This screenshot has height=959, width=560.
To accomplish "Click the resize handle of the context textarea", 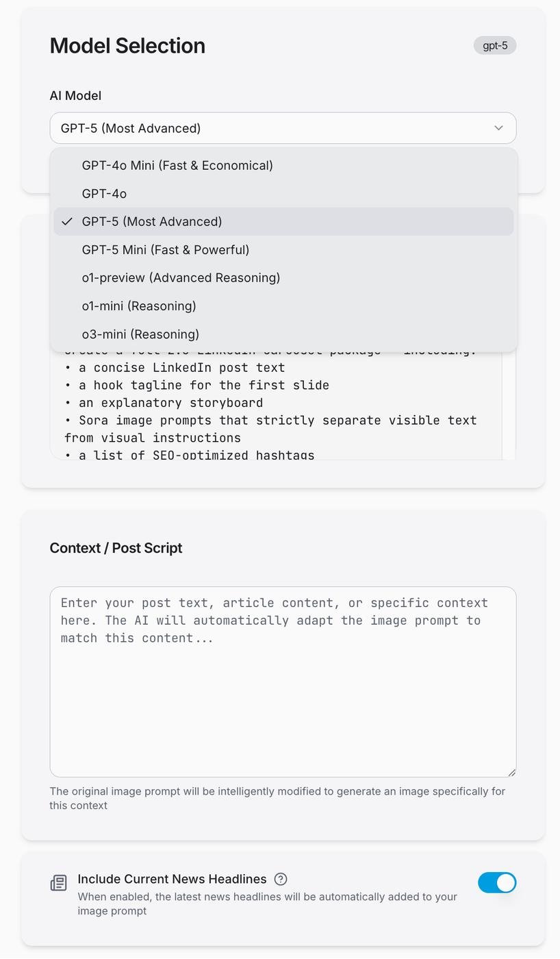I will (x=511, y=772).
